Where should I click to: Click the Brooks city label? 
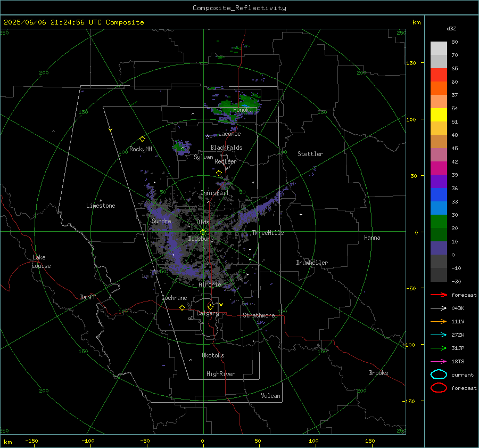[x=378, y=373]
